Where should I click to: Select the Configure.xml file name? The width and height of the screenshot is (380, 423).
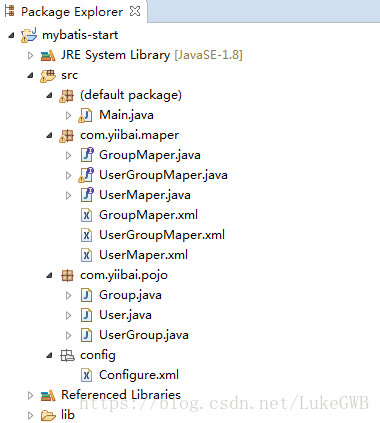(139, 375)
